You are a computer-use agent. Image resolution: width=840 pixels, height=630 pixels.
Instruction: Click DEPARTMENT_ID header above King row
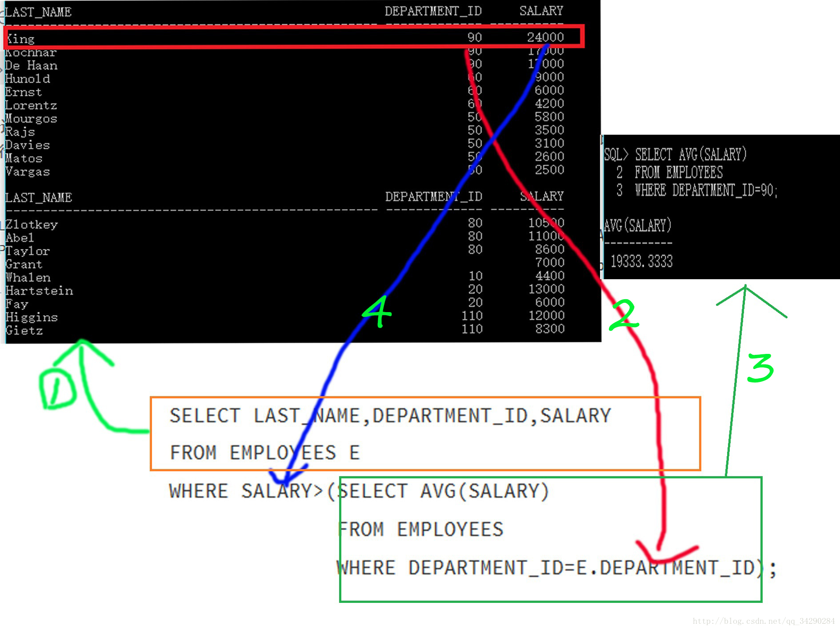[x=433, y=11]
